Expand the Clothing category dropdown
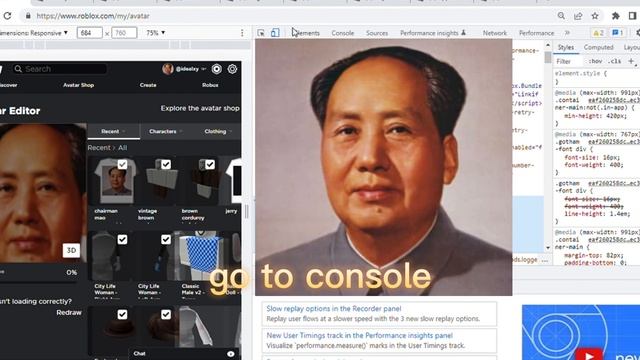 (x=218, y=131)
